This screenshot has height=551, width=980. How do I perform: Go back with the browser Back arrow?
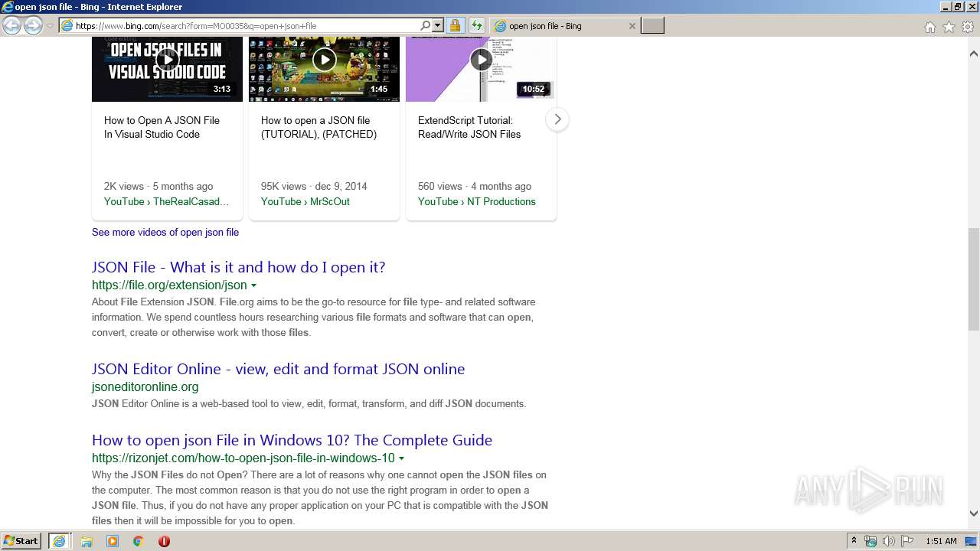point(11,26)
